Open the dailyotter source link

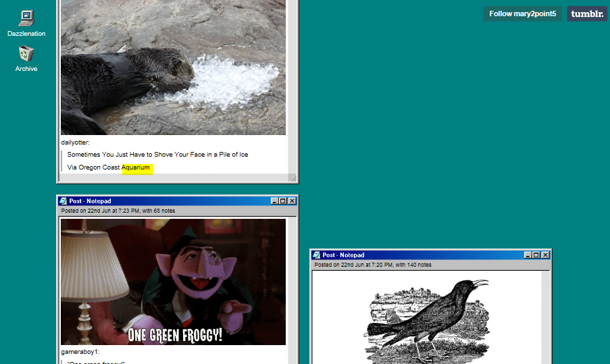pos(74,142)
